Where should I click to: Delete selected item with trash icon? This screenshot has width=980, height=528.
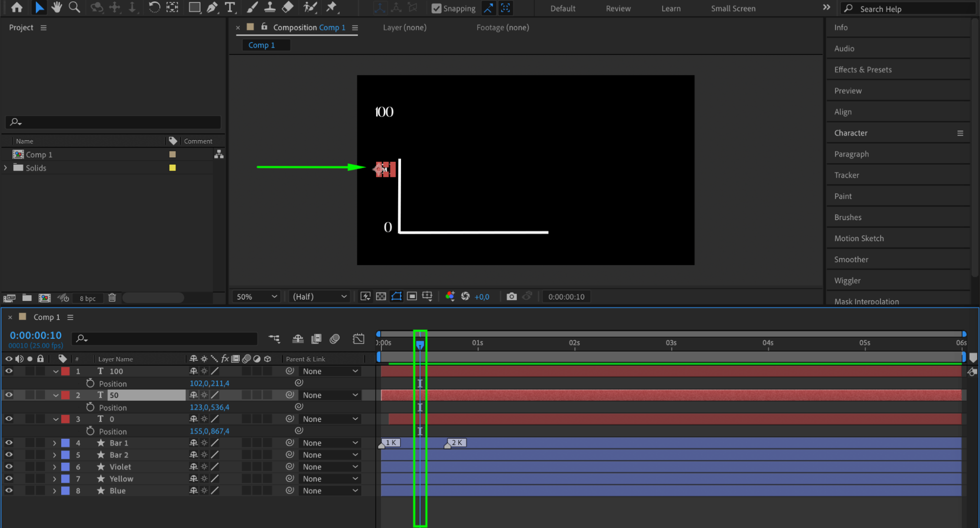pos(112,298)
